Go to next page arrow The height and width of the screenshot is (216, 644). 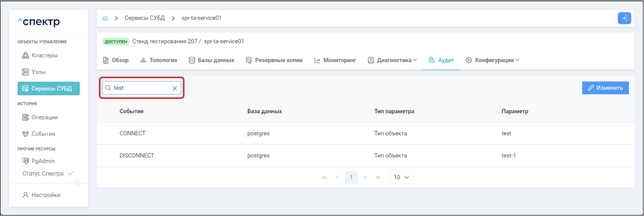pos(365,178)
